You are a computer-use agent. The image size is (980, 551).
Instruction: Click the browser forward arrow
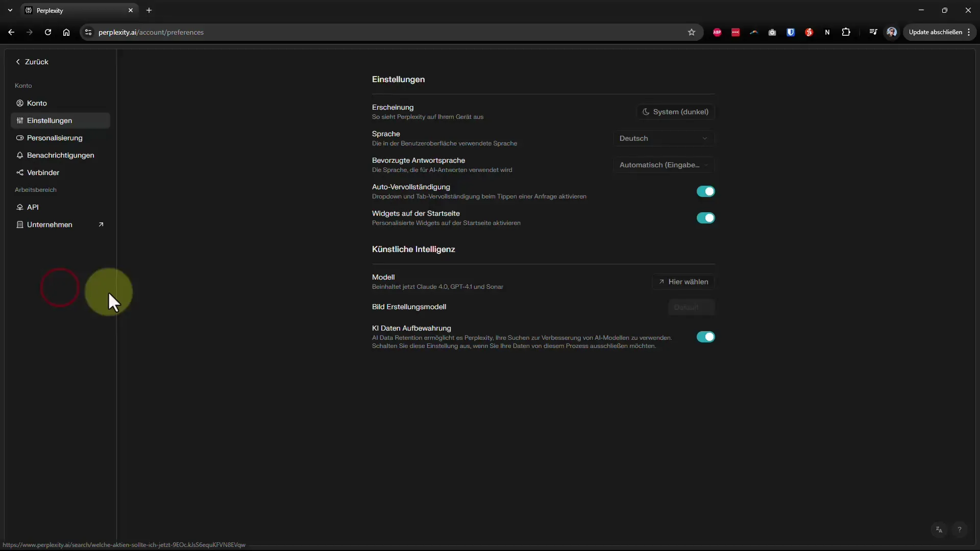pyautogui.click(x=30, y=32)
